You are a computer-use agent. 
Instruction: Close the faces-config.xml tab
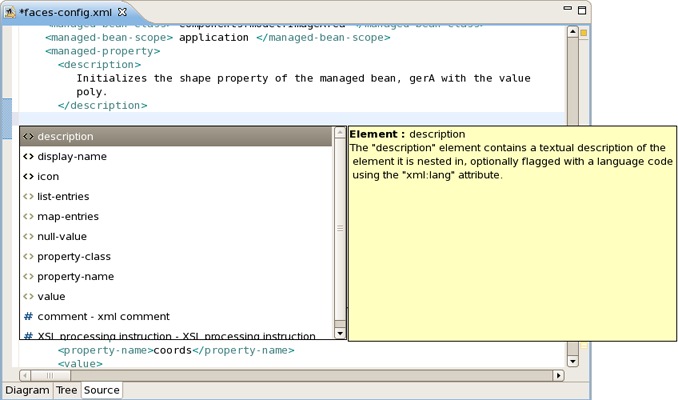click(122, 12)
